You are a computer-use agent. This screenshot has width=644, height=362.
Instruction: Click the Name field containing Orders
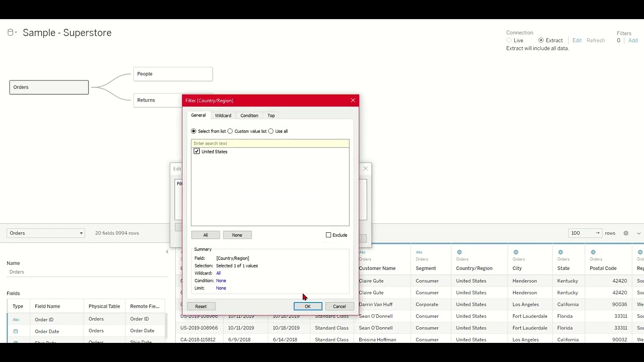[87, 272]
